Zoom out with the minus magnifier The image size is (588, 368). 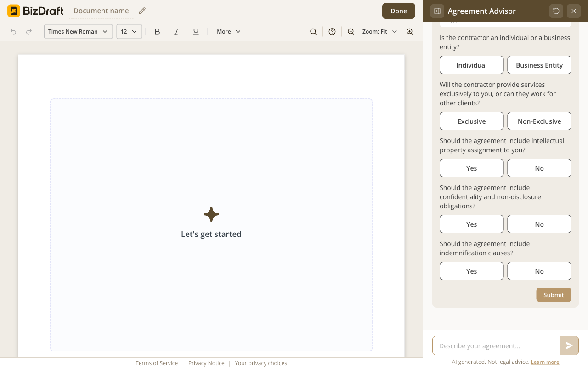[351, 31]
